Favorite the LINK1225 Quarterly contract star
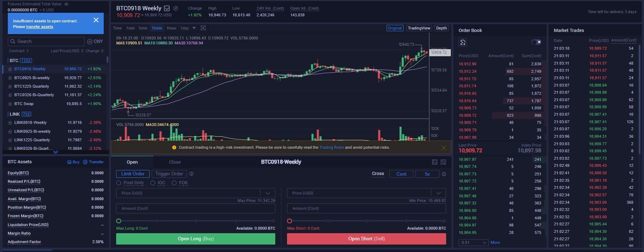Screen dimensions: 644x252 (x=10, y=140)
